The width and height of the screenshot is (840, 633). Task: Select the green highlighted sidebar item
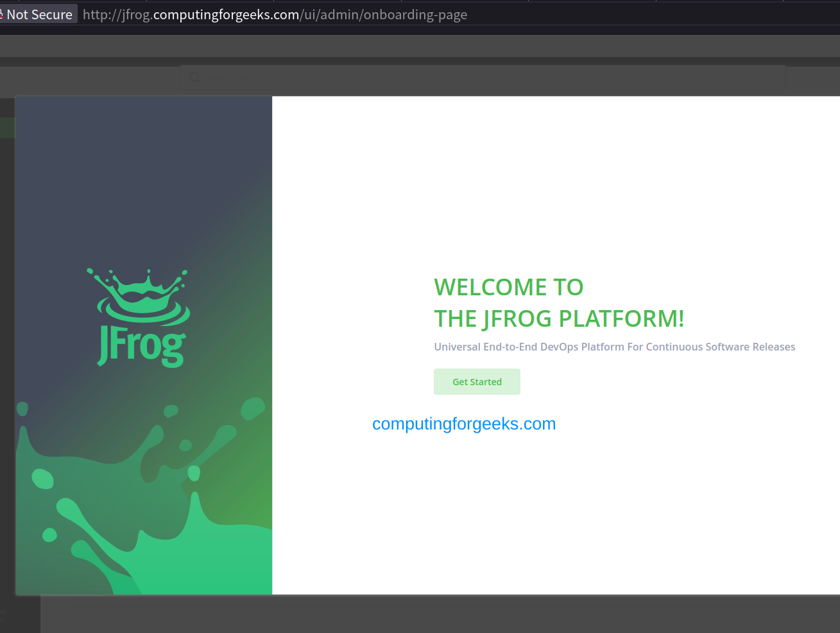[7, 127]
